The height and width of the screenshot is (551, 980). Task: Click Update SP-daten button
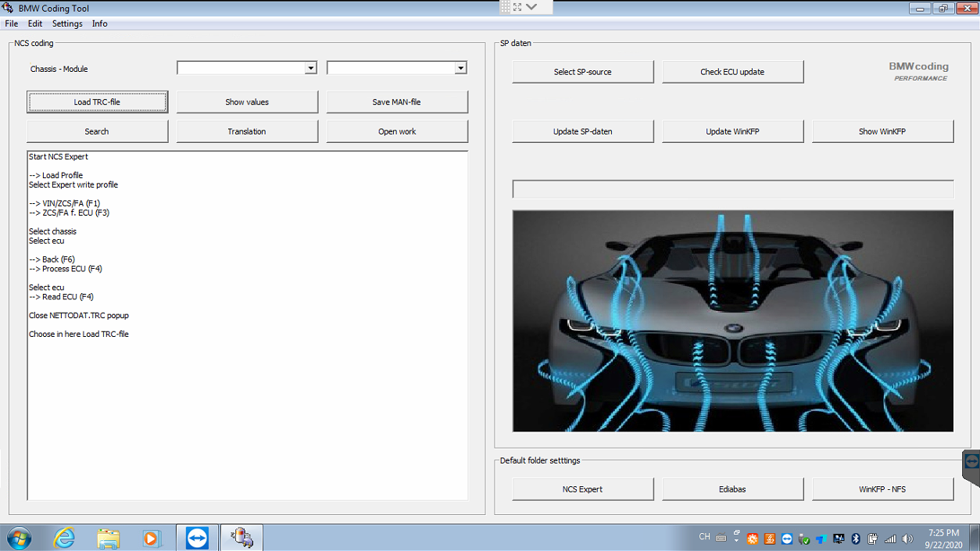click(x=583, y=131)
